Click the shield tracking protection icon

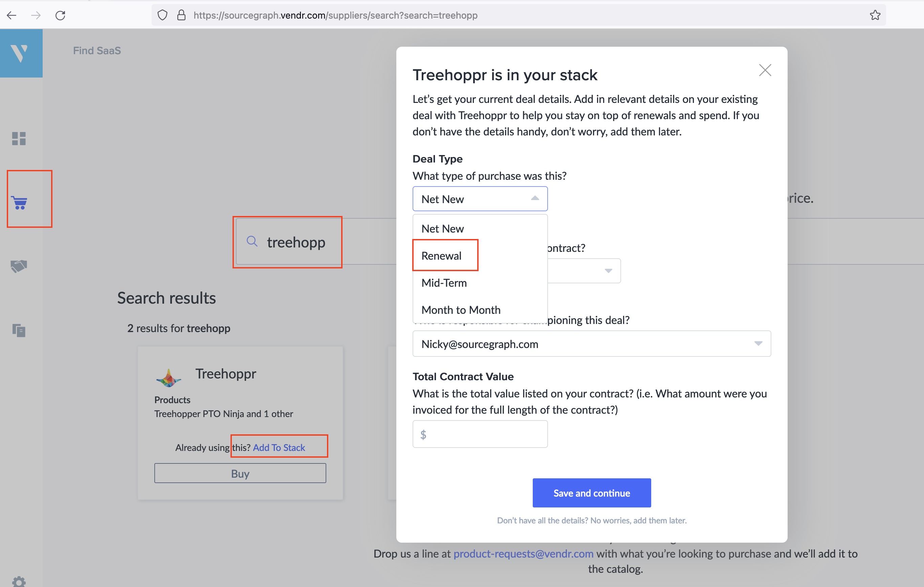pos(163,15)
